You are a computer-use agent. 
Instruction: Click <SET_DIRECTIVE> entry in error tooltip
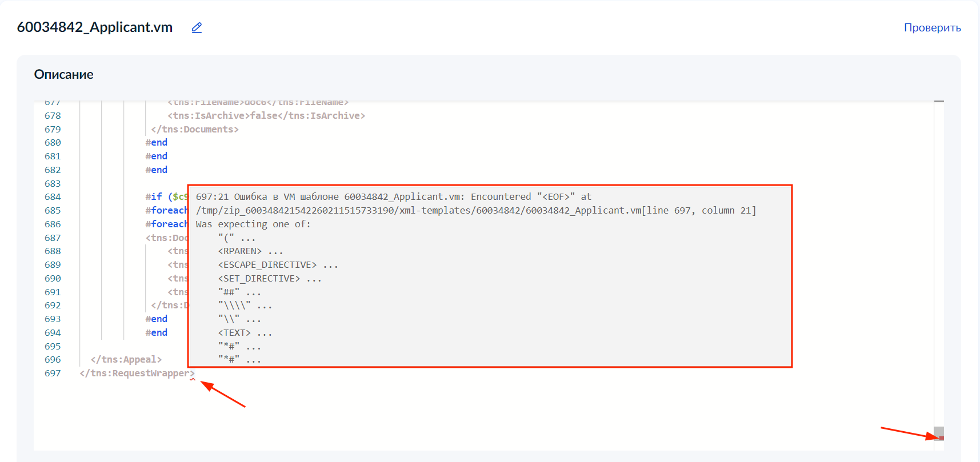click(x=259, y=279)
